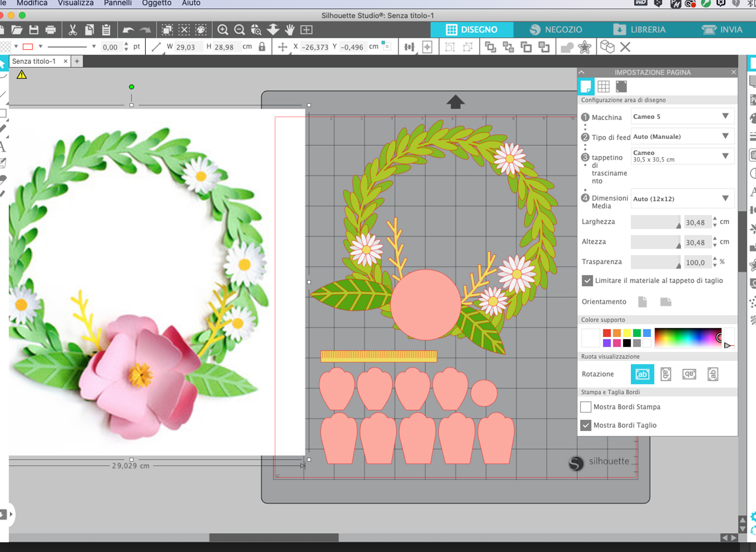Uncheck Limitare il materiale al tappeto
The height and width of the screenshot is (552, 756).
tap(587, 281)
